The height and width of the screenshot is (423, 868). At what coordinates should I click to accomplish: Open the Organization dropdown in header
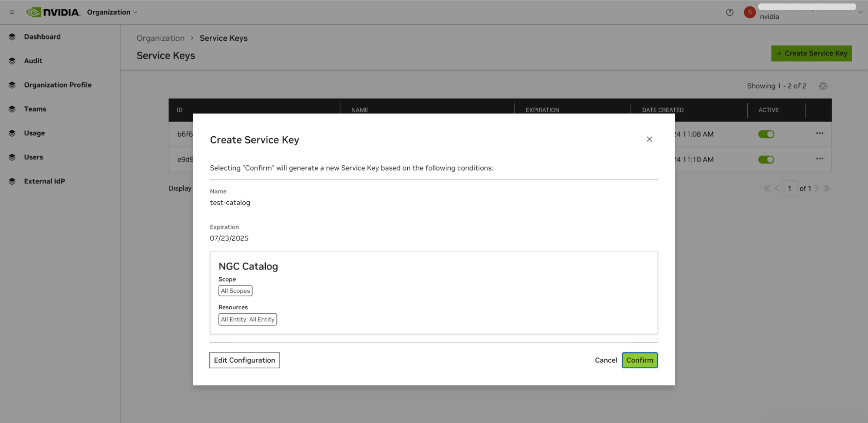click(x=112, y=12)
